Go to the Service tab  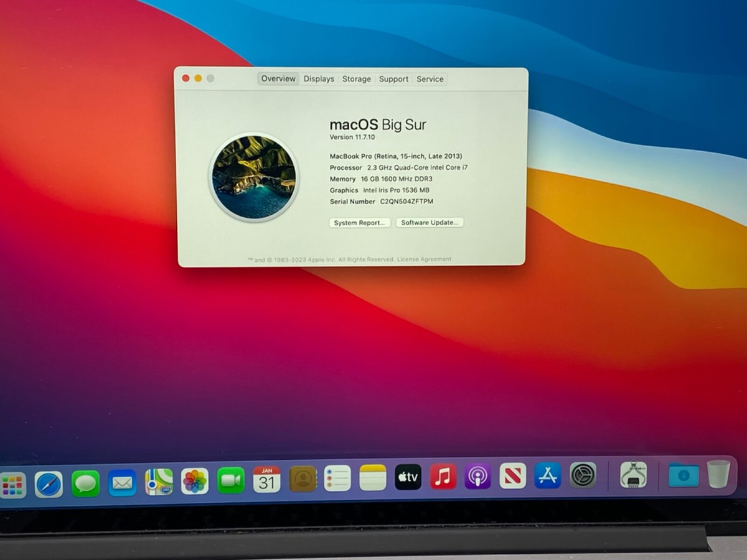click(x=430, y=79)
